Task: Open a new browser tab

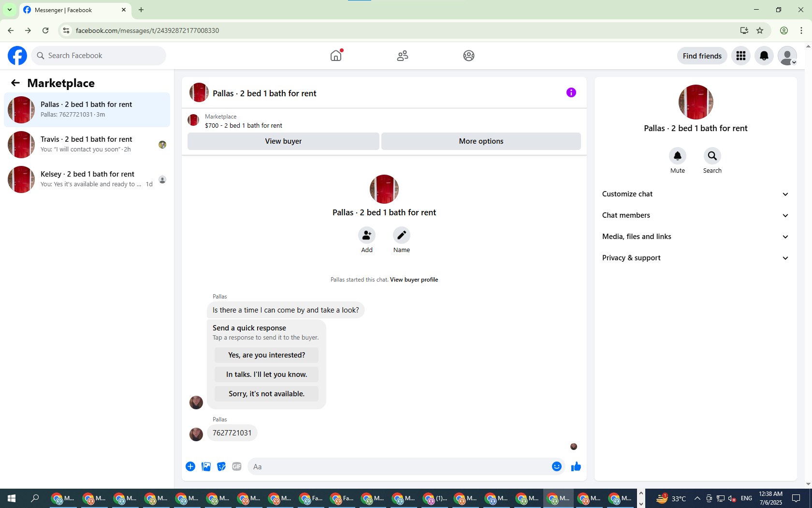Action: (x=141, y=10)
